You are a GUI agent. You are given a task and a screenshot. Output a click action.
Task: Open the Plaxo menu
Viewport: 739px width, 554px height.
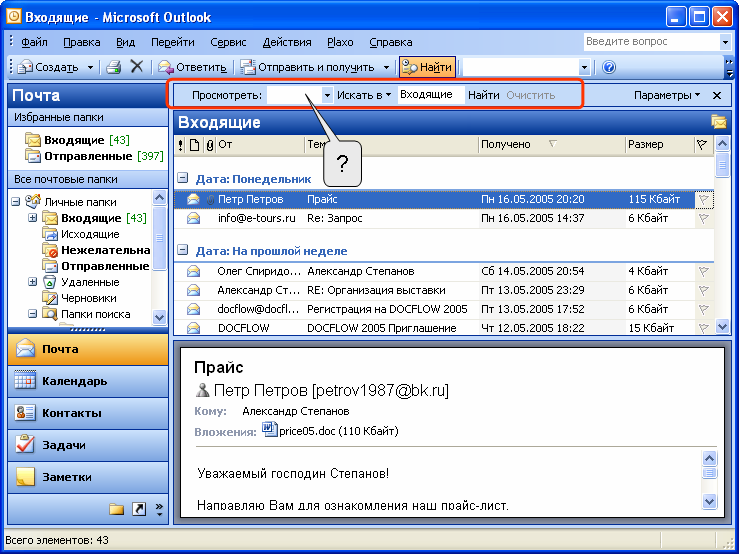(340, 42)
